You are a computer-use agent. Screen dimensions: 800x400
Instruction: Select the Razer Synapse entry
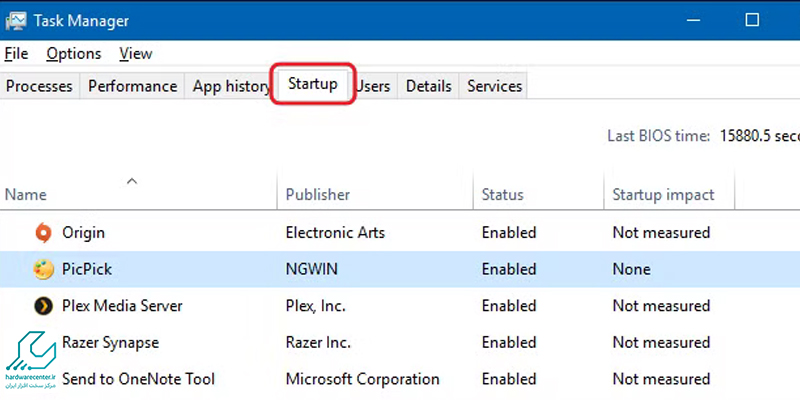pos(110,342)
